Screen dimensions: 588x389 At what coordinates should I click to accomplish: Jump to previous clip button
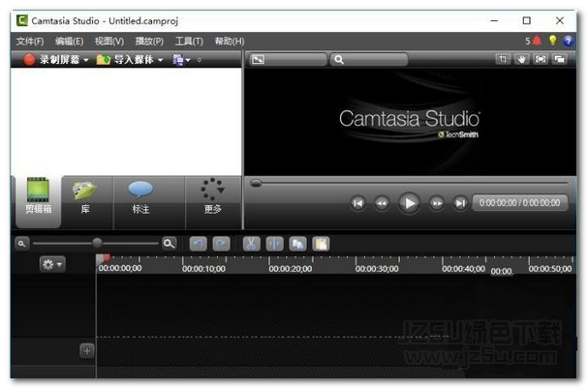(357, 203)
